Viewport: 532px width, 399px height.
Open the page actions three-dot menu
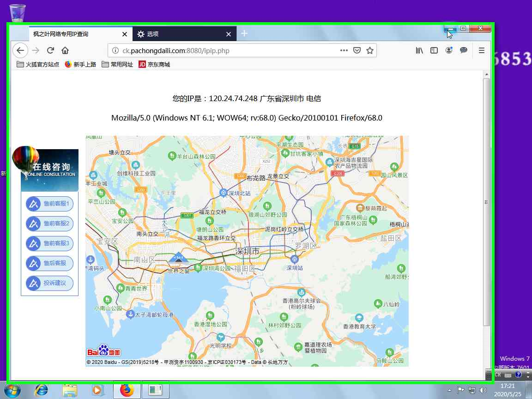(344, 50)
